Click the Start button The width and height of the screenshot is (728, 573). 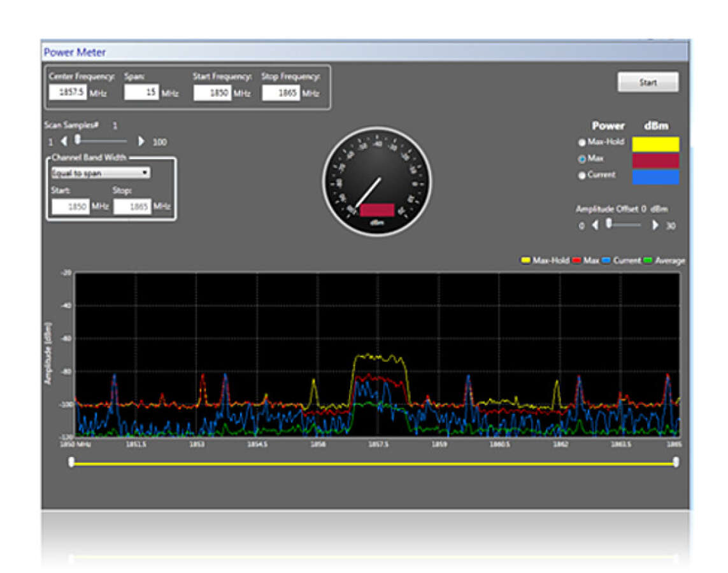click(648, 82)
